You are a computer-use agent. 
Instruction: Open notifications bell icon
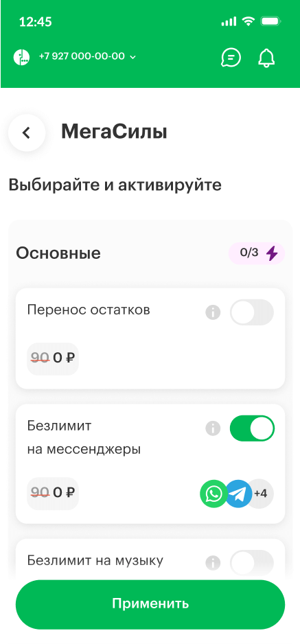266,58
